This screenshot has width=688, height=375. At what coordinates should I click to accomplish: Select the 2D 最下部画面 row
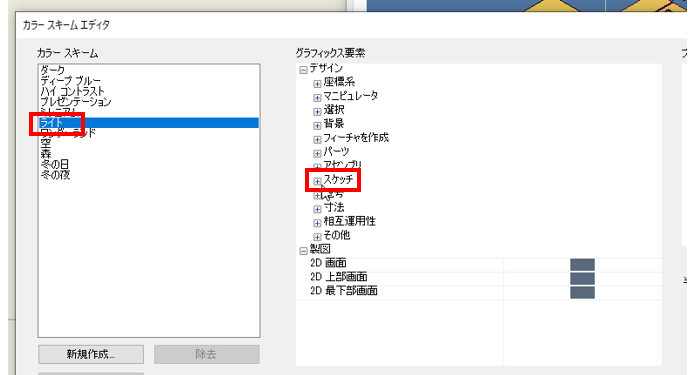tap(479, 293)
